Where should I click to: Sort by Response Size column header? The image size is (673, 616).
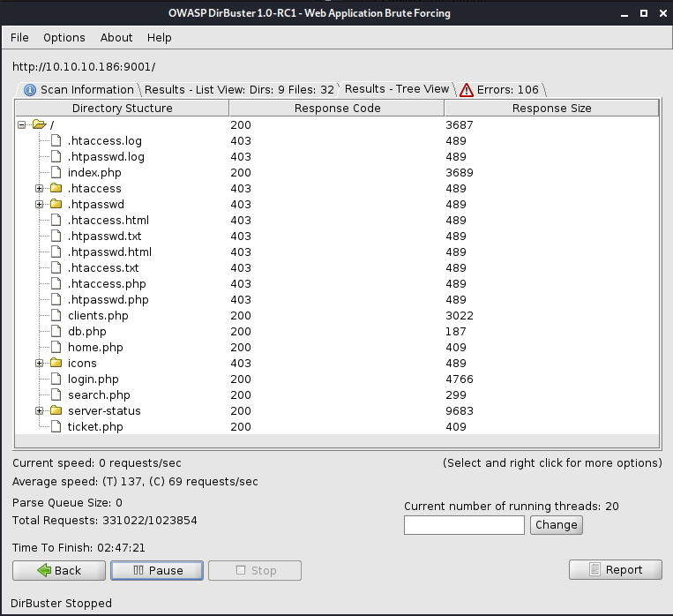(x=551, y=108)
